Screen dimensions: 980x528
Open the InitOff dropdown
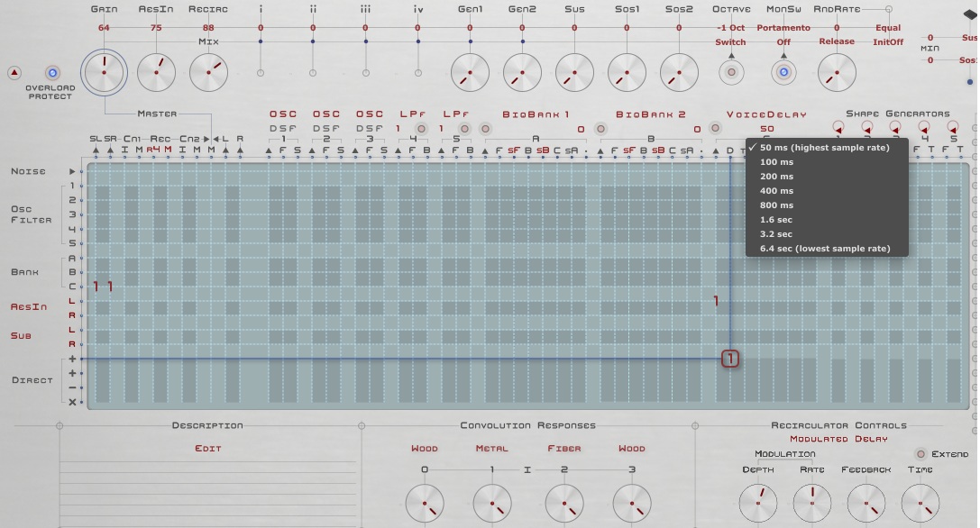(888, 41)
